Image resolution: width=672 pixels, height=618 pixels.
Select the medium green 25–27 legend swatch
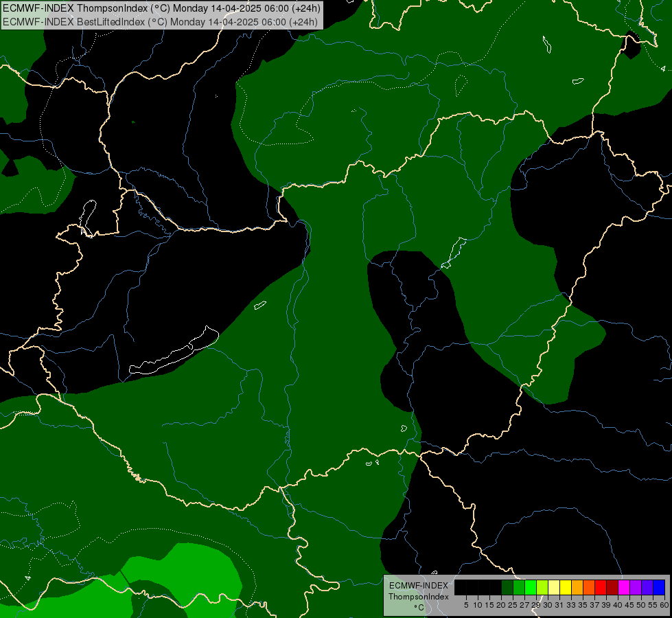[x=519, y=587]
